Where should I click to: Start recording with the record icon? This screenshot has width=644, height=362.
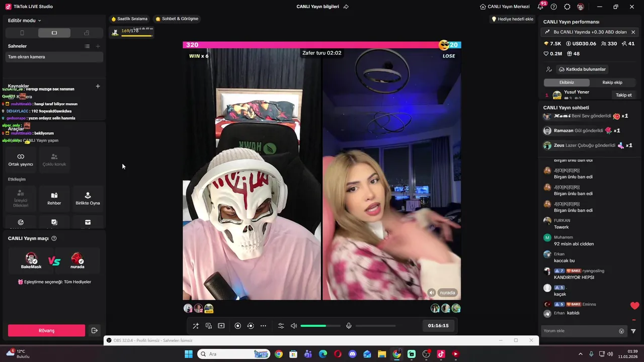point(238,326)
